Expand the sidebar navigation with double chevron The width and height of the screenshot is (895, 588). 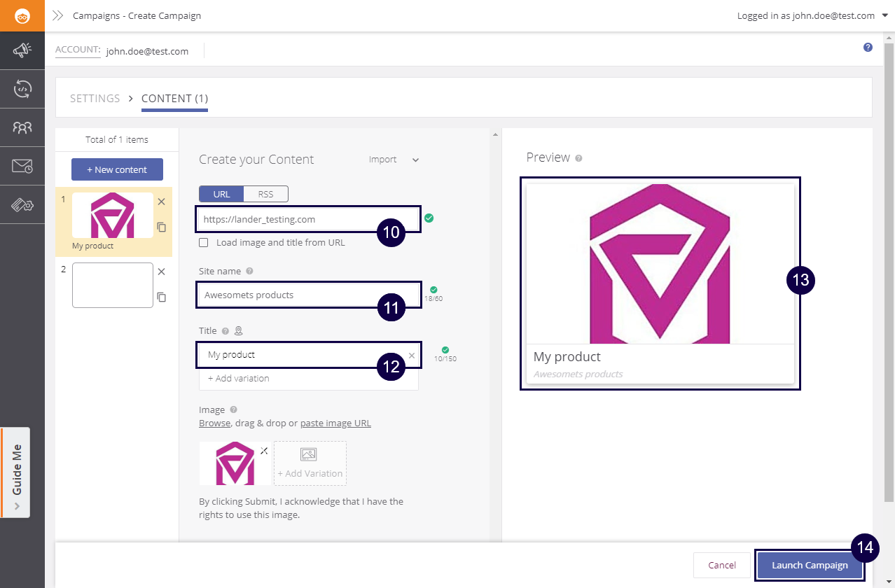pos(58,15)
